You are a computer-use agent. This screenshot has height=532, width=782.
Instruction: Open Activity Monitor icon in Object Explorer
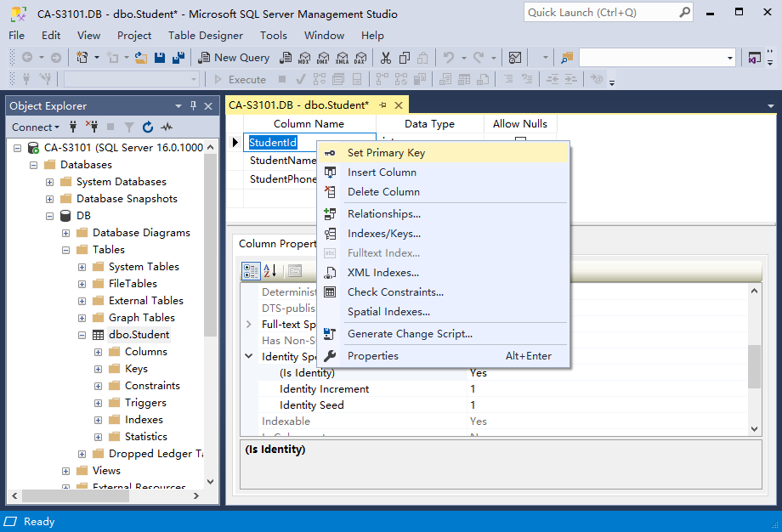point(167,127)
